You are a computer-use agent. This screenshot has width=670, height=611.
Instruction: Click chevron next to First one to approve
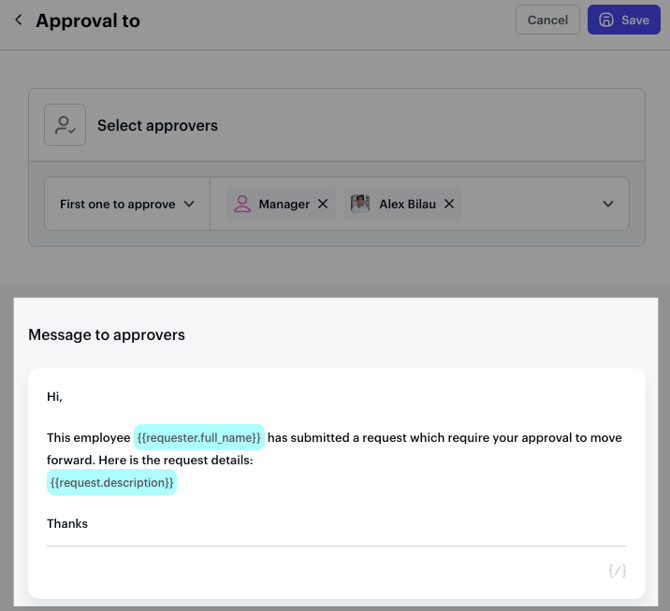pyautogui.click(x=186, y=204)
